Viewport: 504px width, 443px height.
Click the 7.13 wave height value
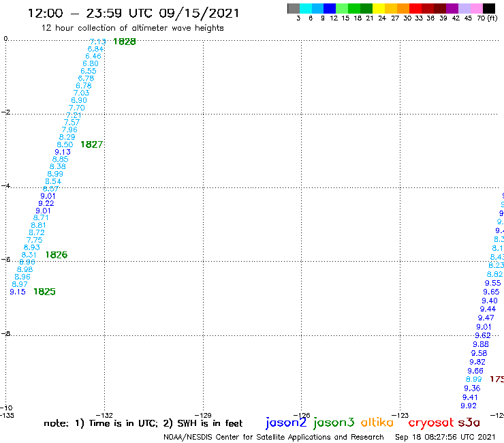click(x=97, y=42)
